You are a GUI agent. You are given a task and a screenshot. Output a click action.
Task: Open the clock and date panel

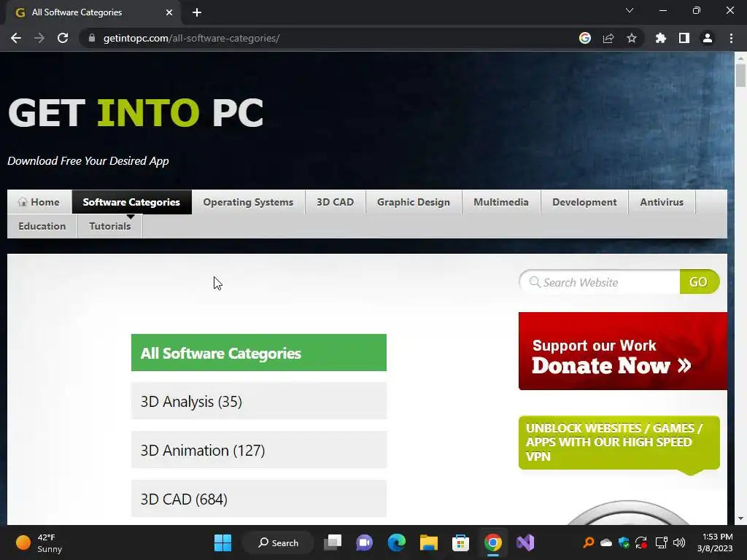click(x=715, y=542)
